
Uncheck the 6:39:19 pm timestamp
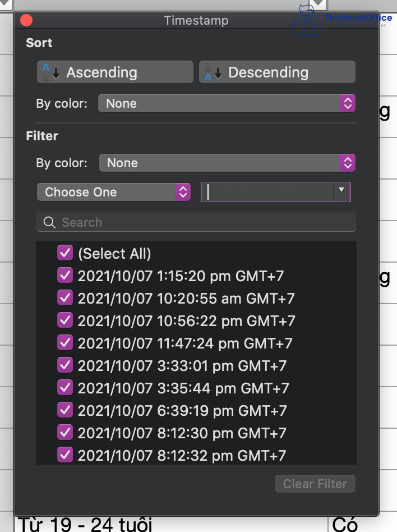65,410
